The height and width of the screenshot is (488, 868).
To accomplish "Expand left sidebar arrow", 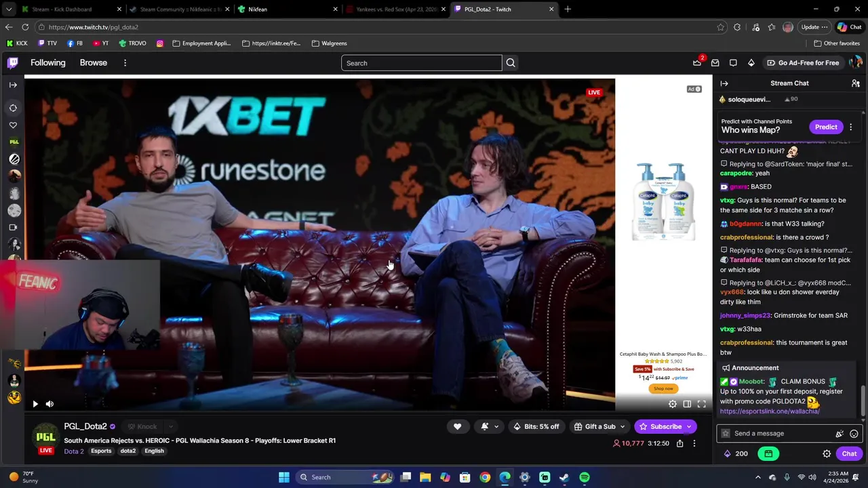I will pyautogui.click(x=13, y=85).
